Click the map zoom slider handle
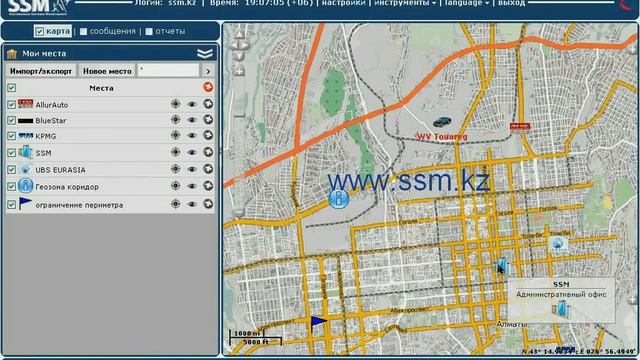Screen dimensions: 640x360 239,113
